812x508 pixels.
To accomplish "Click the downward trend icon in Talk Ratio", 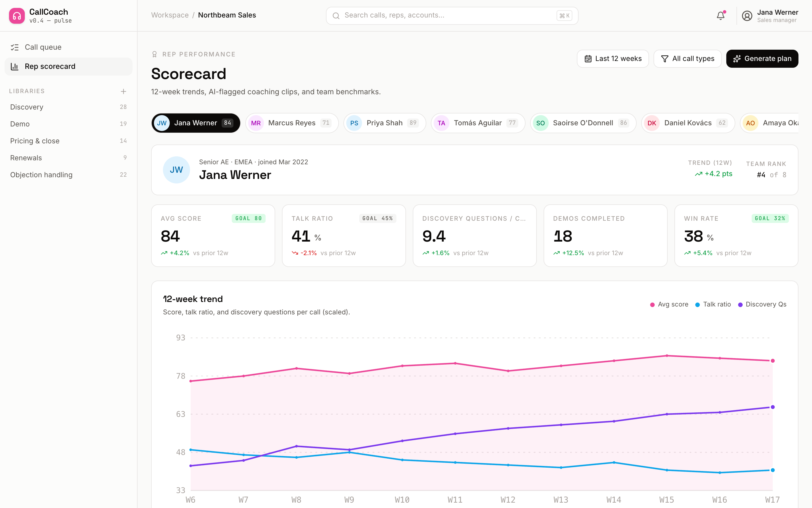I will (x=295, y=253).
